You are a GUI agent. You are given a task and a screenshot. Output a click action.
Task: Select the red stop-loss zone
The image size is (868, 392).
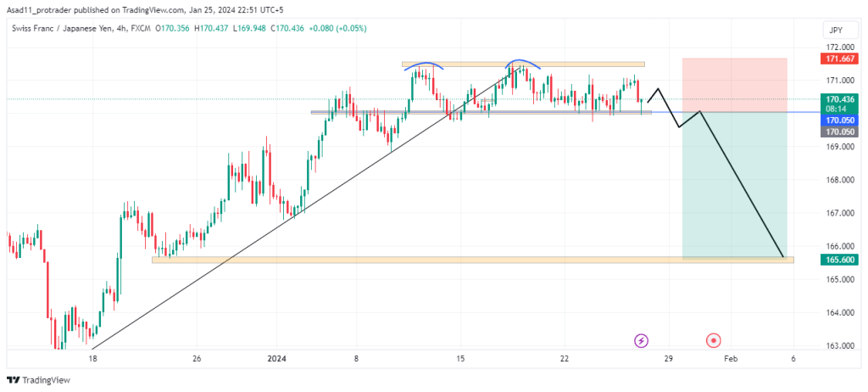tap(734, 85)
